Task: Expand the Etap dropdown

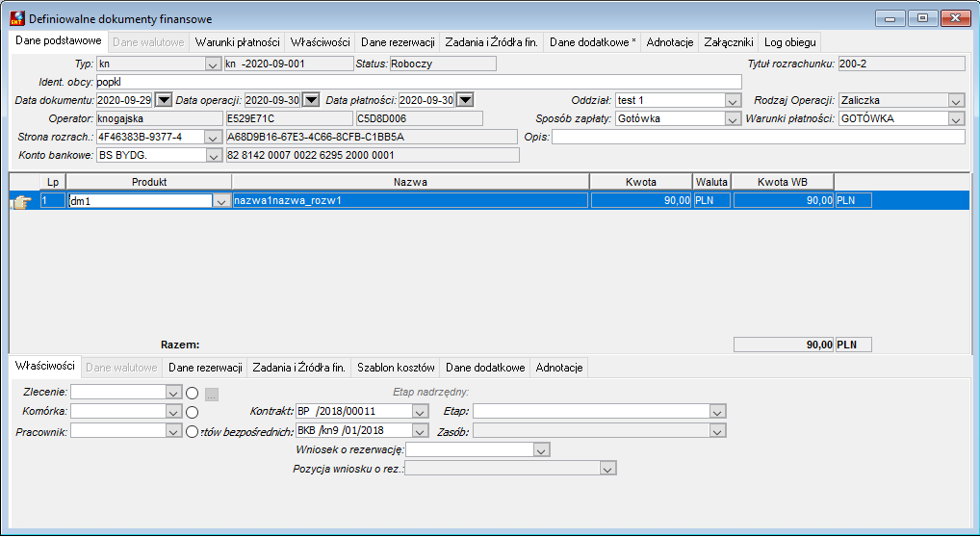Action: click(x=717, y=412)
